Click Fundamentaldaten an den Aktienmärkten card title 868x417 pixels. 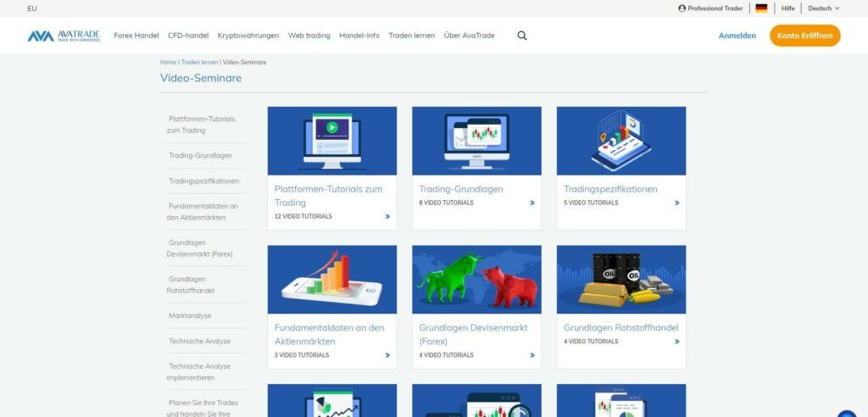[330, 335]
